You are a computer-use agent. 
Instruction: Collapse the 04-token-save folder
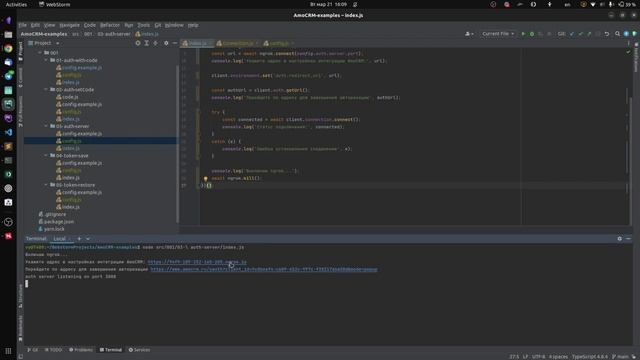pos(46,156)
